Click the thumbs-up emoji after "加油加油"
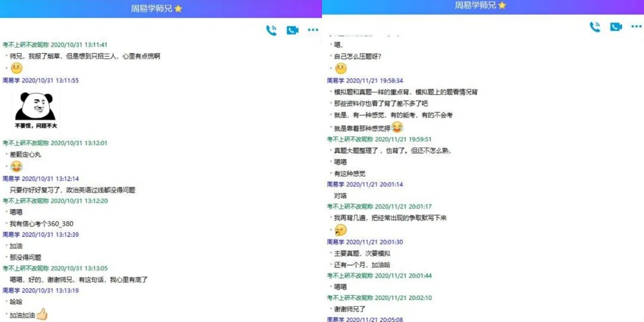Image resolution: width=644 pixels, height=322 pixels. (42, 314)
